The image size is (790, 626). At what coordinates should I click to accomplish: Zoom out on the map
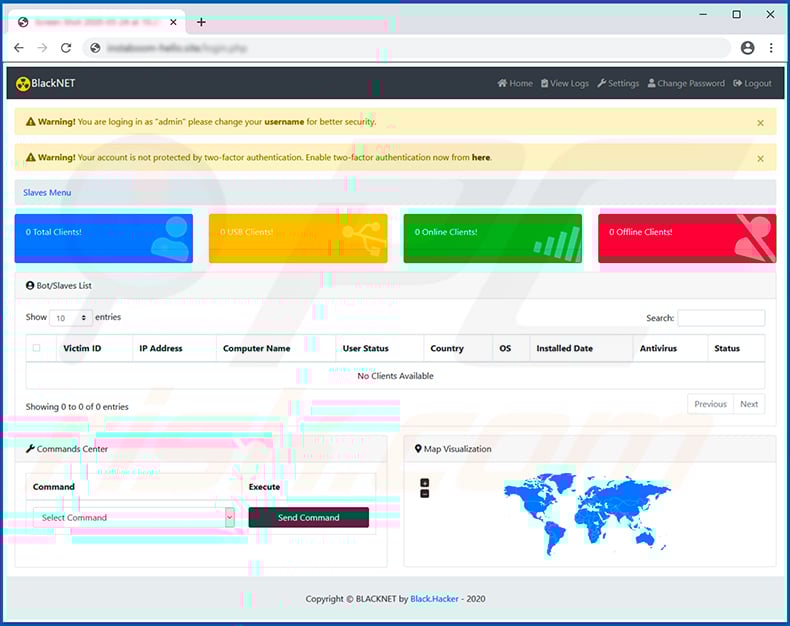(x=425, y=493)
